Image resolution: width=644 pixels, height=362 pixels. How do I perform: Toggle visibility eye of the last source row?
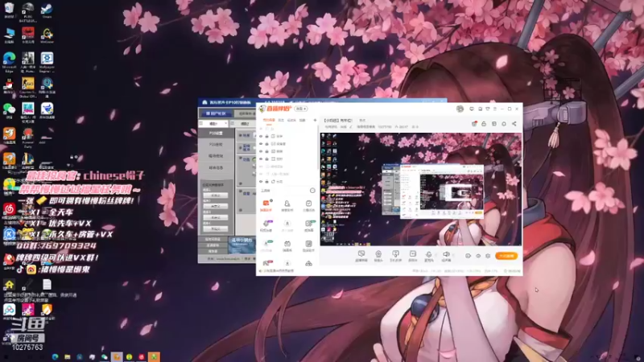tap(261, 182)
